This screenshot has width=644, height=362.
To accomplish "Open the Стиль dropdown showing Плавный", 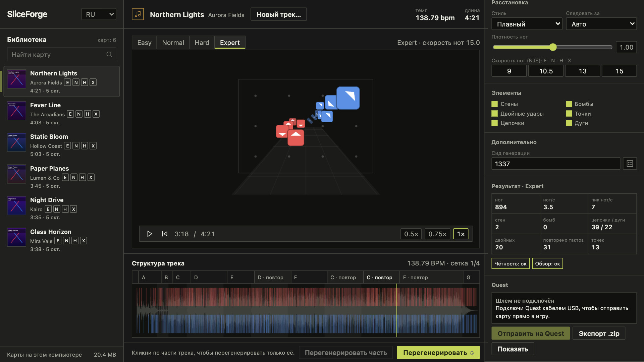I will [527, 24].
